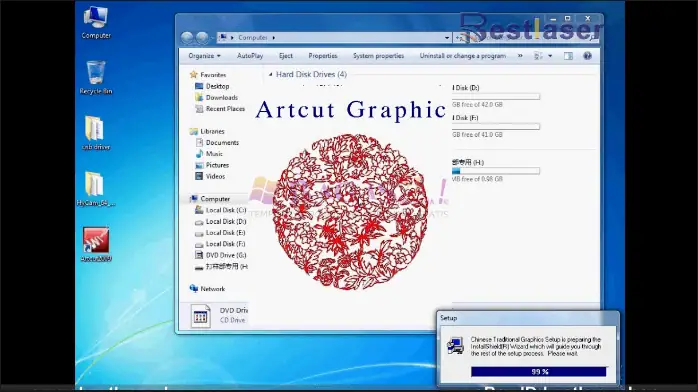
Task: Click the change view icon
Action: [x=538, y=56]
